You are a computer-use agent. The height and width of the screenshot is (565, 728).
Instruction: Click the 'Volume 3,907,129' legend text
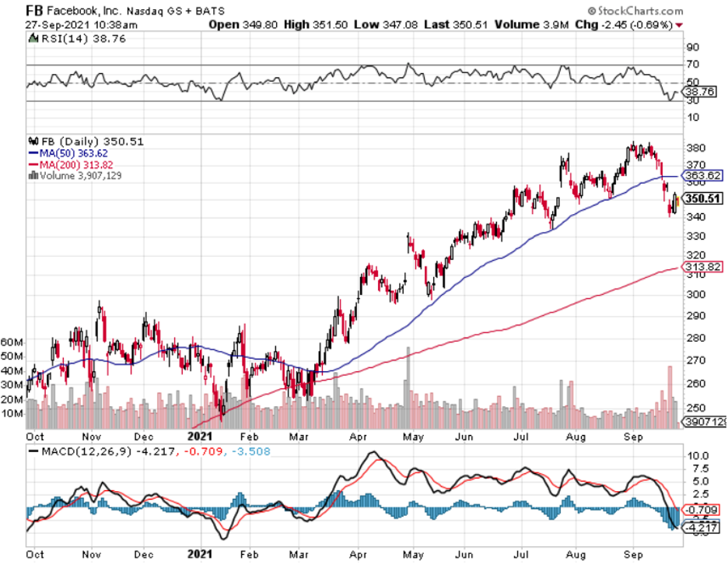[81, 176]
